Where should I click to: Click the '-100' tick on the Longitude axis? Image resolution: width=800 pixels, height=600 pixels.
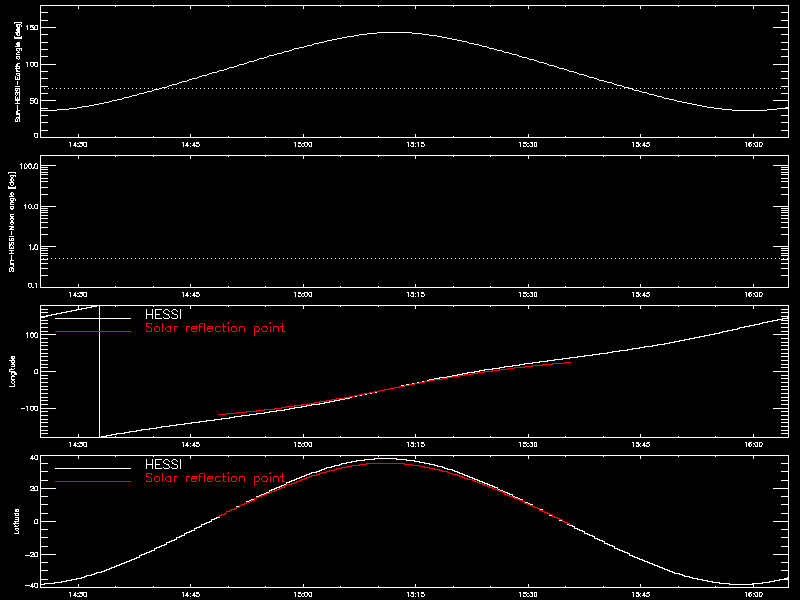coord(30,409)
